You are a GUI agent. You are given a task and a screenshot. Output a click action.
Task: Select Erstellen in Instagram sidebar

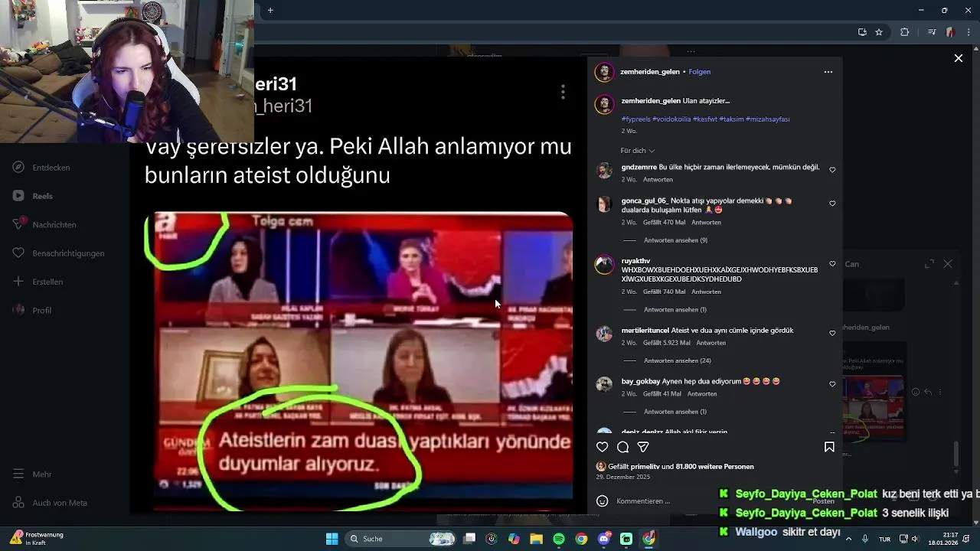[x=38, y=282]
